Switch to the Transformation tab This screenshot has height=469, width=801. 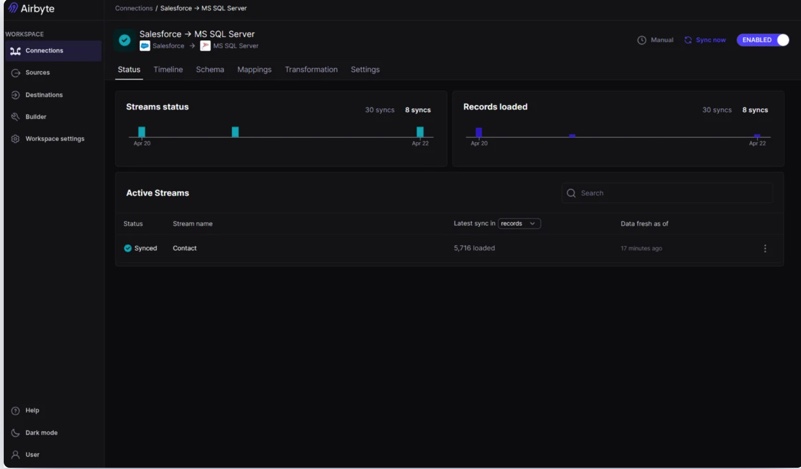[x=311, y=69]
